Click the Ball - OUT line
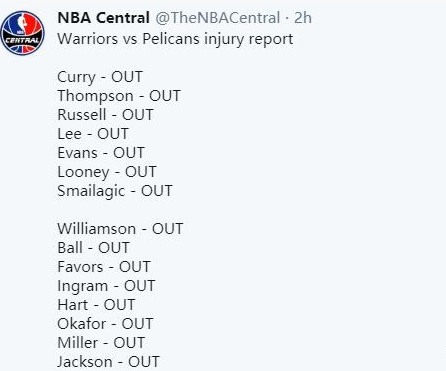 pyautogui.click(x=93, y=248)
